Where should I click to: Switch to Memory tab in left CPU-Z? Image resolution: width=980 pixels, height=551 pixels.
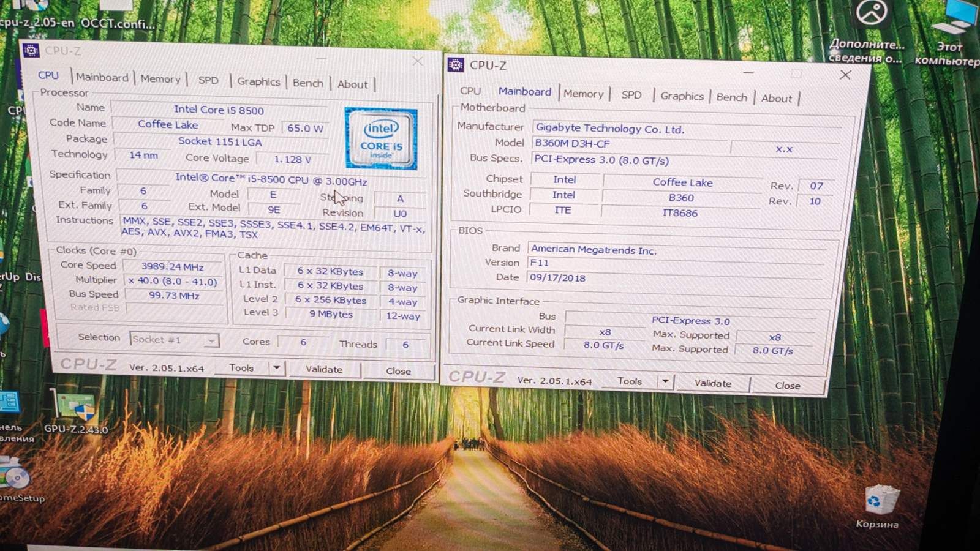click(x=160, y=78)
